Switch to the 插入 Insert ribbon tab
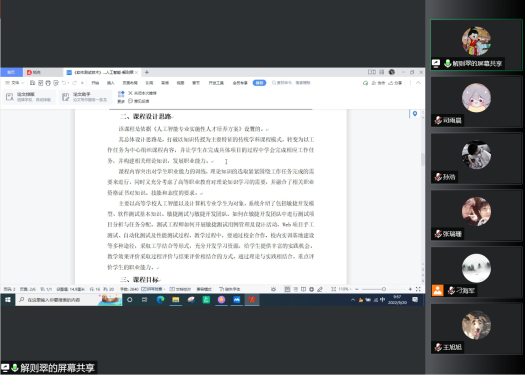The height and width of the screenshot is (375, 525). tap(110, 83)
